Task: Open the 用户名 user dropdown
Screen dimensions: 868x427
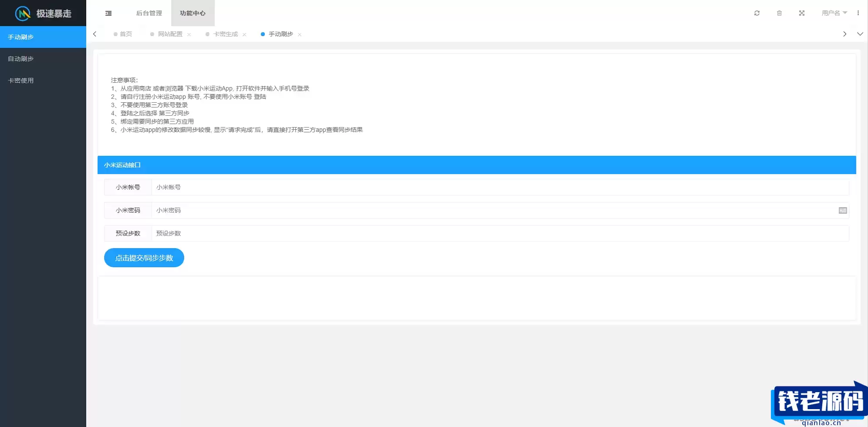Action: click(x=834, y=13)
